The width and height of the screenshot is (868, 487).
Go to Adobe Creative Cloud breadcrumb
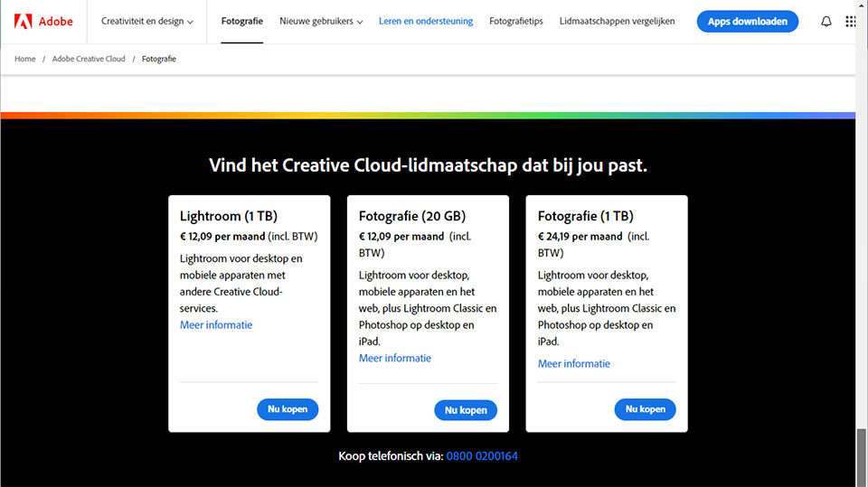(89, 59)
